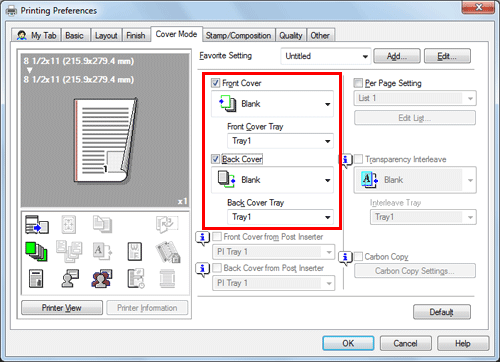Viewport: 500px width, 362px height.
Task: Switch to the Stamp/Composition tab
Action: tap(238, 35)
